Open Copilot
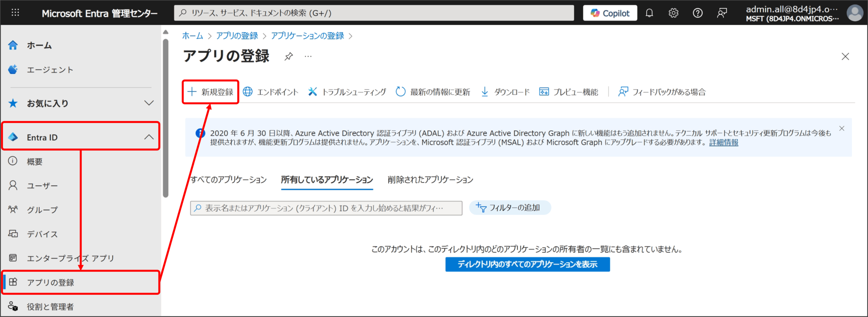 click(x=610, y=13)
